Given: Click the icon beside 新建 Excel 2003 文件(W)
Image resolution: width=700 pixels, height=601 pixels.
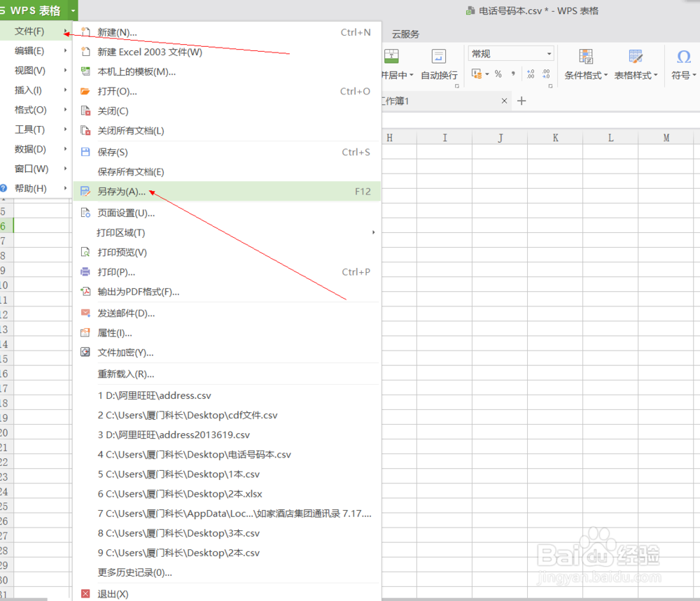Looking at the screenshot, I should point(85,52).
